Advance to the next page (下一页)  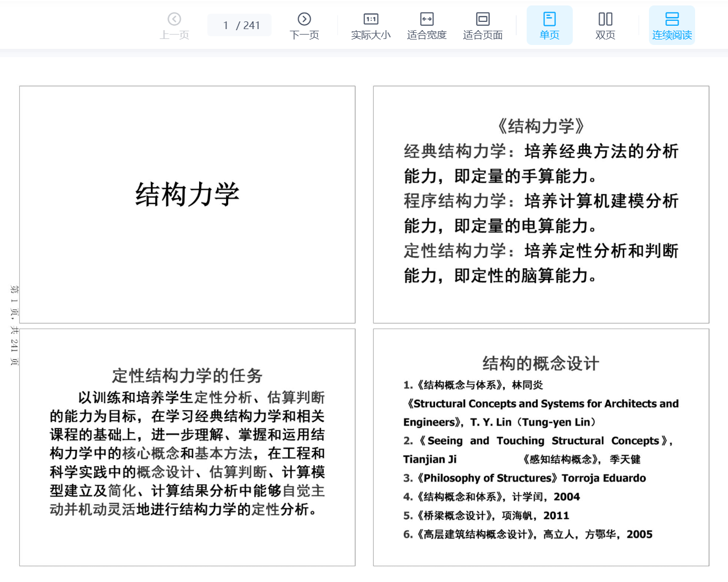click(304, 26)
